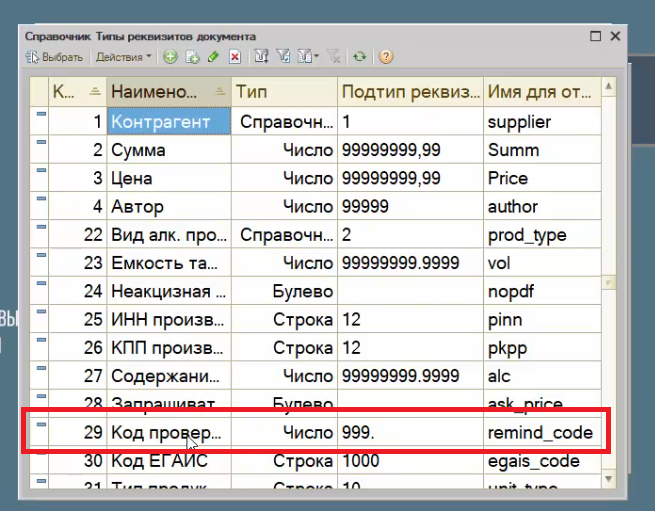Click the Подтип реквизита column header

(410, 92)
